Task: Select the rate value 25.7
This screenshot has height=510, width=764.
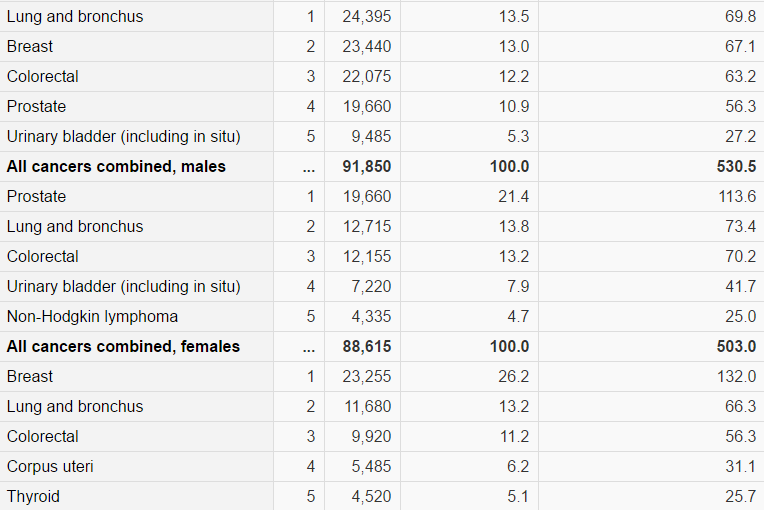Action: (x=740, y=497)
